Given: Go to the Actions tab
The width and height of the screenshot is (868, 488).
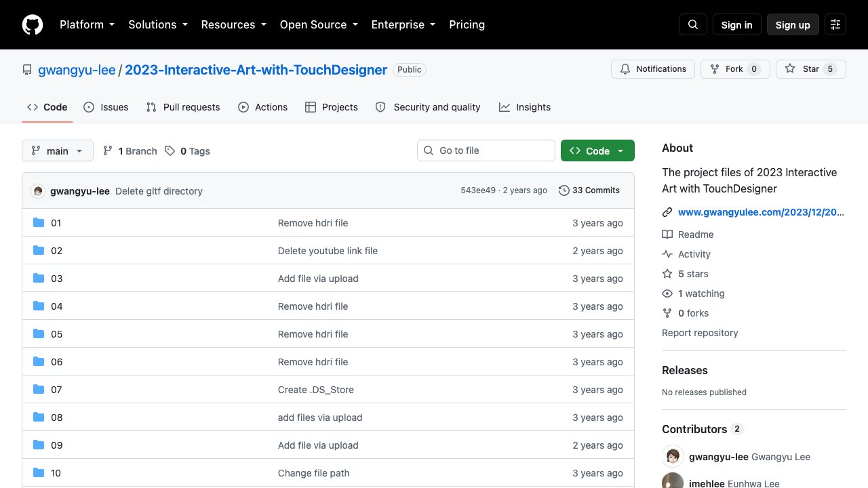Looking at the screenshot, I should [263, 107].
